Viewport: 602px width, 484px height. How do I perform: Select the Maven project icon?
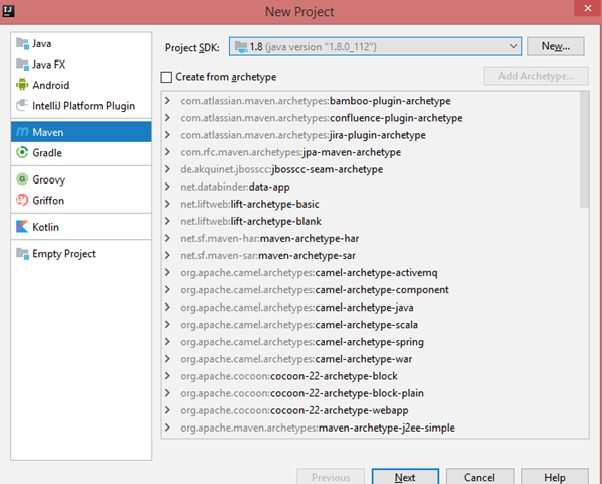[22, 132]
